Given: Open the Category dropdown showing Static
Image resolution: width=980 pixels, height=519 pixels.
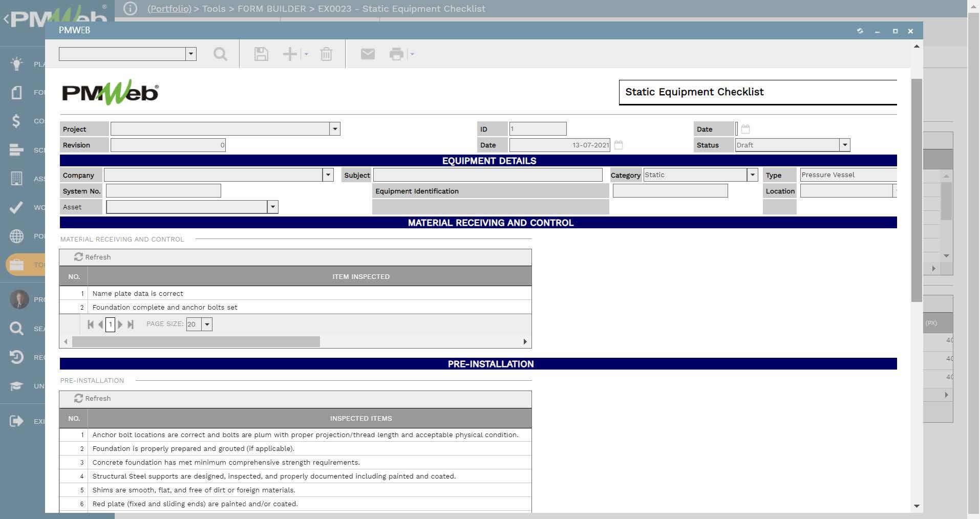Looking at the screenshot, I should coord(752,175).
